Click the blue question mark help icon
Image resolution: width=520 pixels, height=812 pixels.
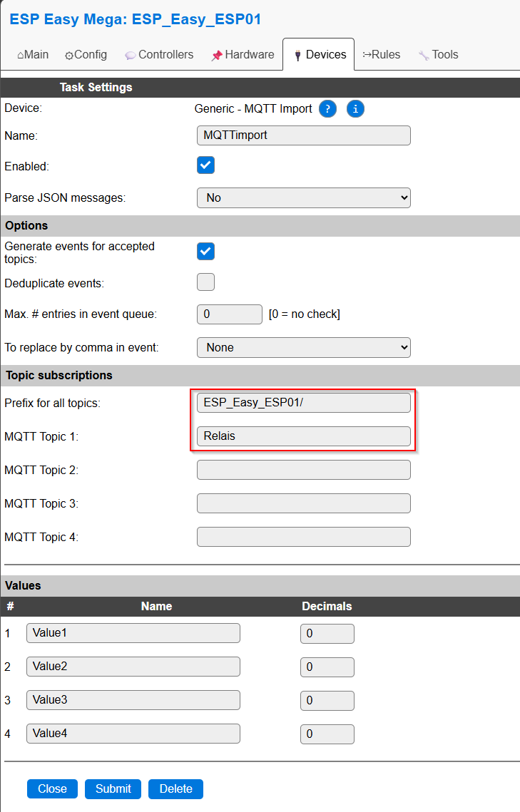point(327,109)
